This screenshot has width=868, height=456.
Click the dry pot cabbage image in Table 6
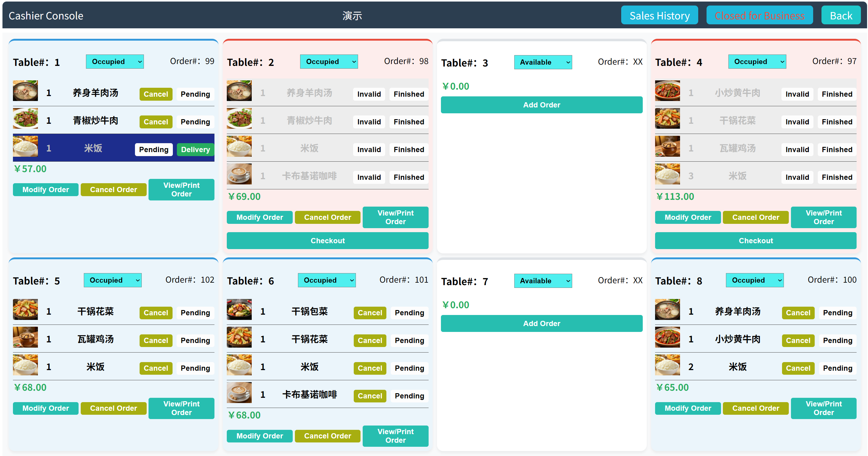(x=239, y=309)
